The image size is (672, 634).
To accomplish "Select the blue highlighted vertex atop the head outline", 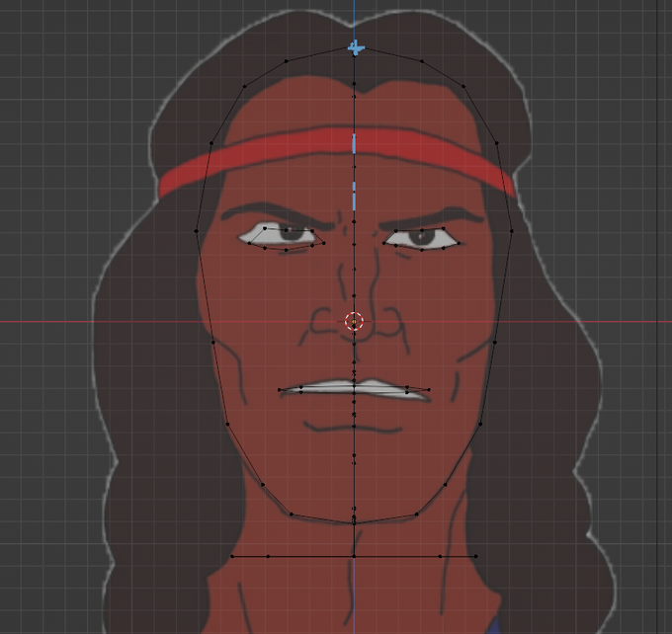I will (355, 48).
